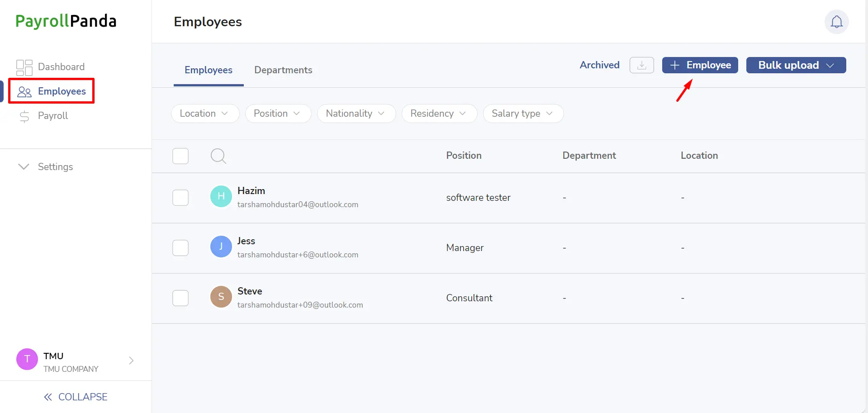Toggle the select-all checkbox in table header

tap(180, 156)
